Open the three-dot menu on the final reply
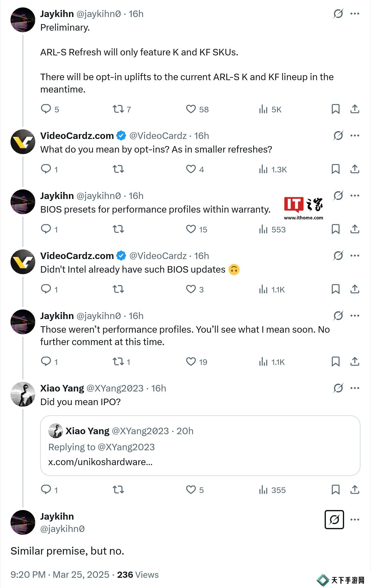The image size is (371, 588). coord(355,520)
